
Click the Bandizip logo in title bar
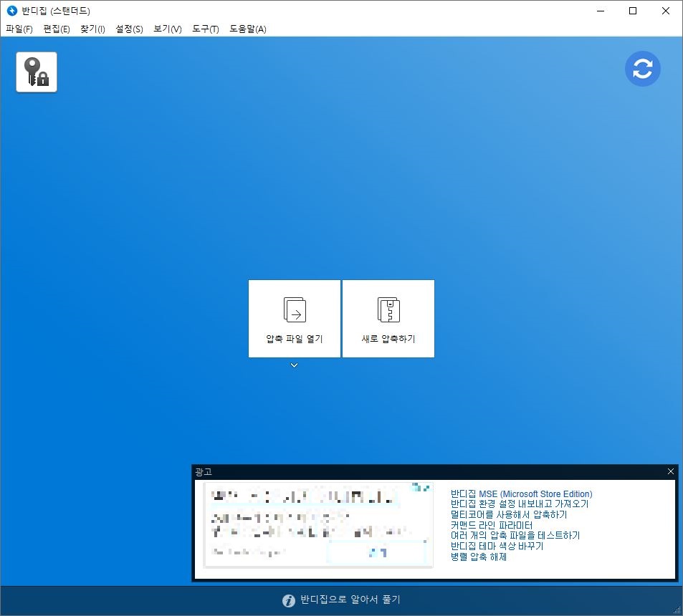tap(11, 11)
